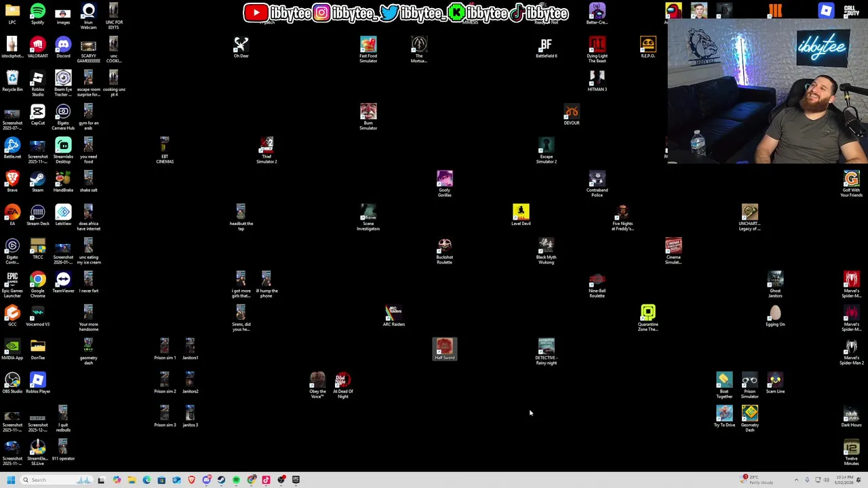Open Ghost Janitors game icon
This screenshot has height=488, width=868.
(x=775, y=285)
